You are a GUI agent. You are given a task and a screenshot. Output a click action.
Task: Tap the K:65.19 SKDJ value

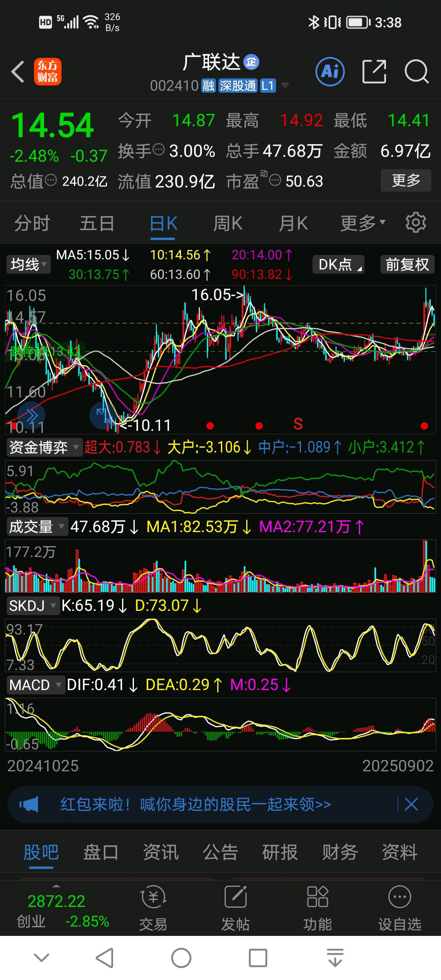point(94,605)
